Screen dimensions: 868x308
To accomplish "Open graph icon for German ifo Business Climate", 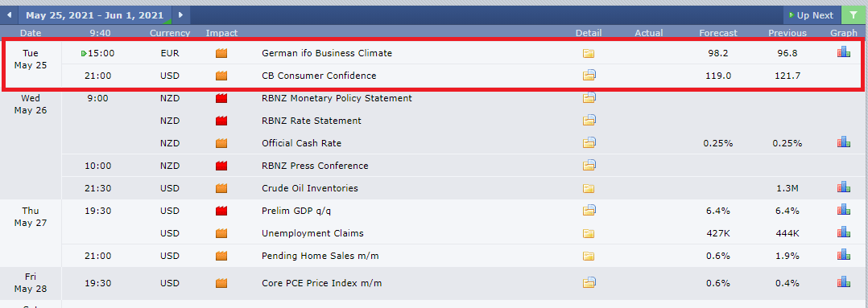I will 843,52.
